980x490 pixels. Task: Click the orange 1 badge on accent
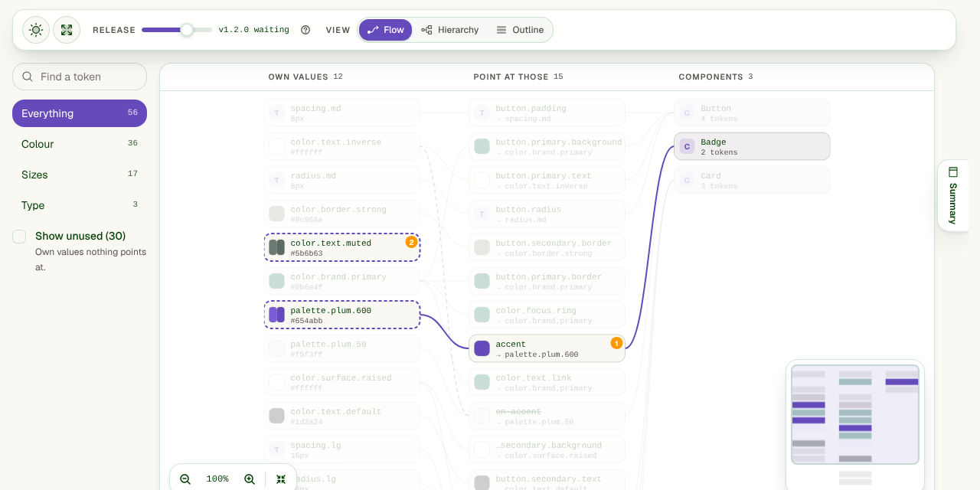tap(616, 343)
